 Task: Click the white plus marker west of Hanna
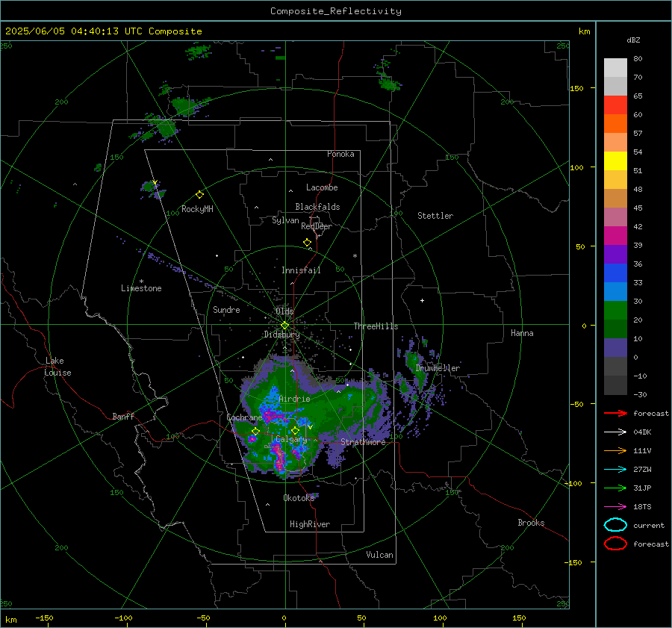[x=422, y=300]
